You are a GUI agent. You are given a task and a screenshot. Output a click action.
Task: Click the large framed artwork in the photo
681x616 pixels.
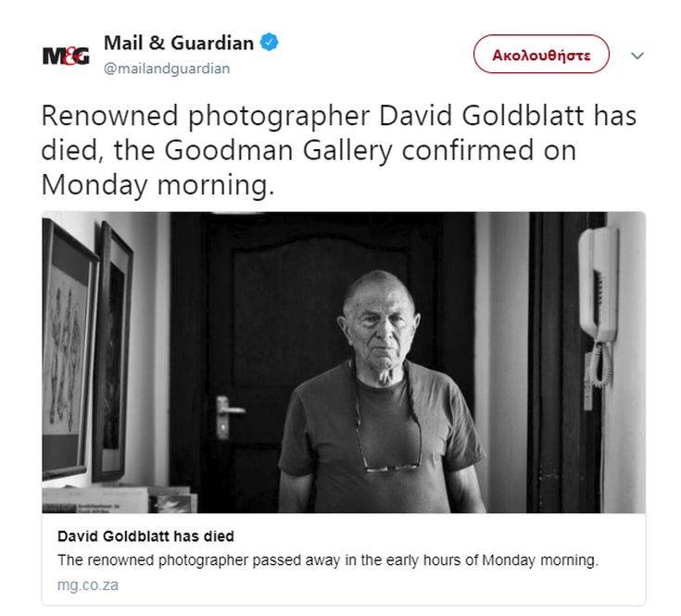(x=69, y=349)
